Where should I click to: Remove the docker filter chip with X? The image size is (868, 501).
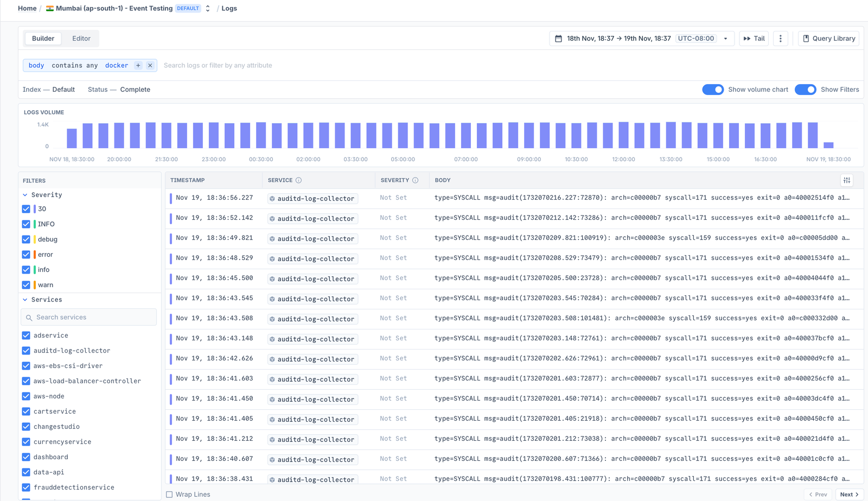pos(150,65)
